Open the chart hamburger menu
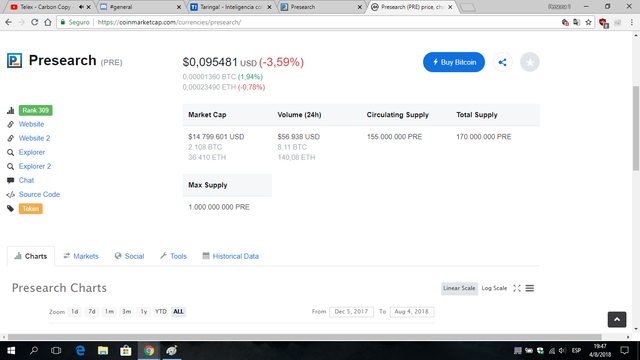Image resolution: width=640 pixels, height=360 pixels. 530,288
